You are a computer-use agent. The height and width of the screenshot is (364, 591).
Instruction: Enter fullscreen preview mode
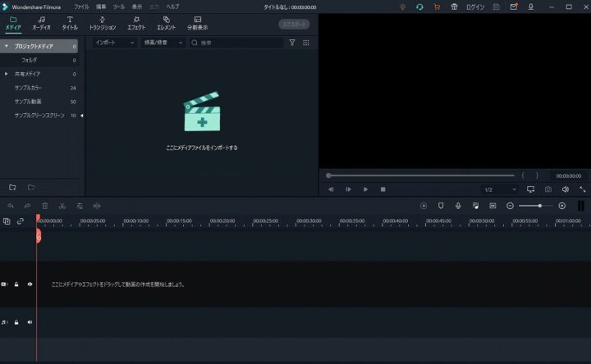coord(582,189)
